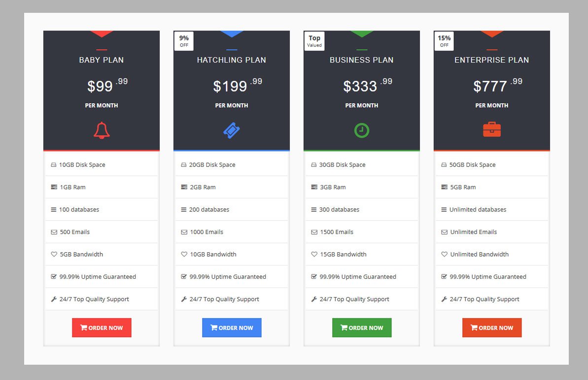Click the cart icon inside blue Order Now button
The image size is (588, 380).
pyautogui.click(x=215, y=327)
